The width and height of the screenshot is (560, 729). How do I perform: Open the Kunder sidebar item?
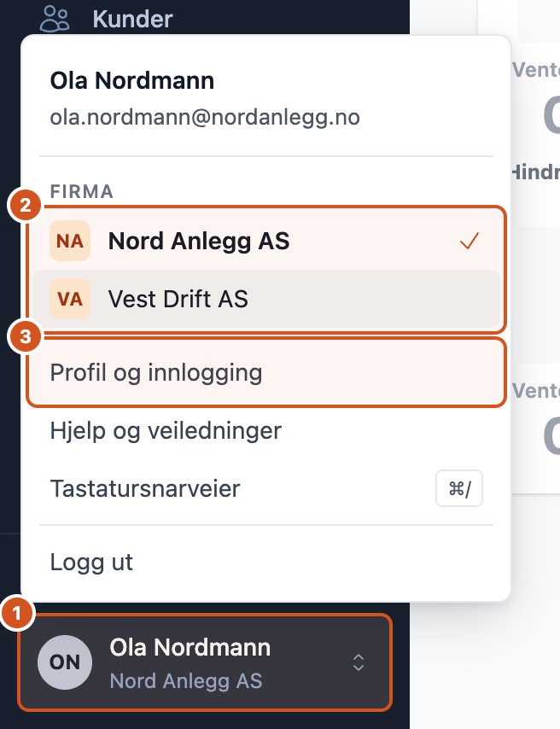(107, 19)
